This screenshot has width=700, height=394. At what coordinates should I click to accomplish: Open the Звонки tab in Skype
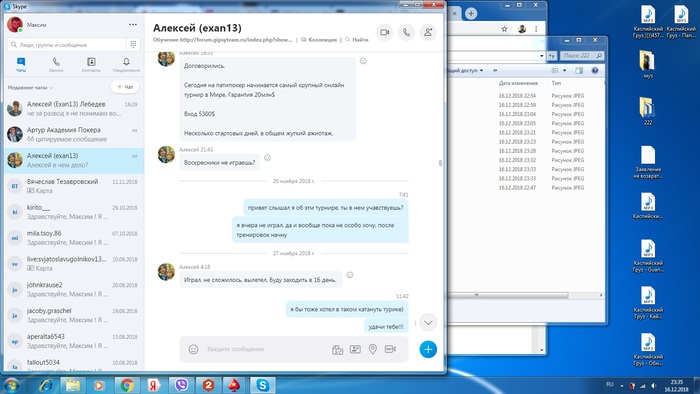tap(56, 65)
